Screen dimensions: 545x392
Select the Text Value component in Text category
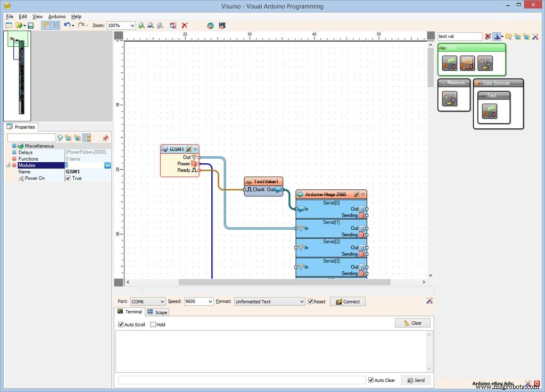click(450, 64)
